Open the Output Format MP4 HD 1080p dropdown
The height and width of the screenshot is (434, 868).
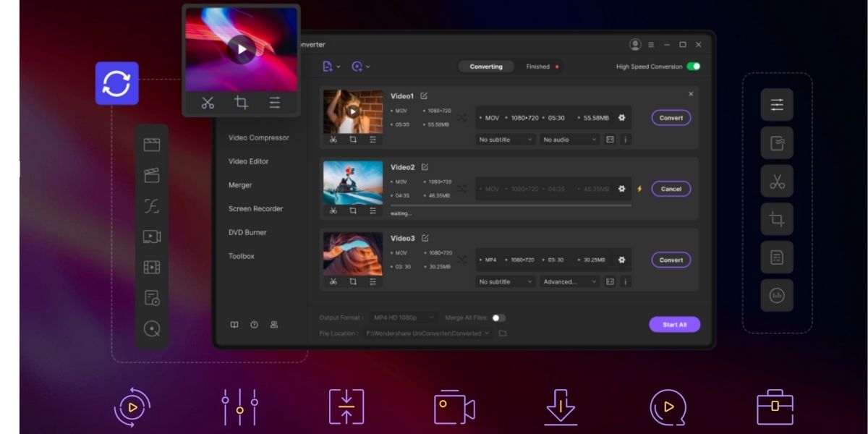coord(404,318)
